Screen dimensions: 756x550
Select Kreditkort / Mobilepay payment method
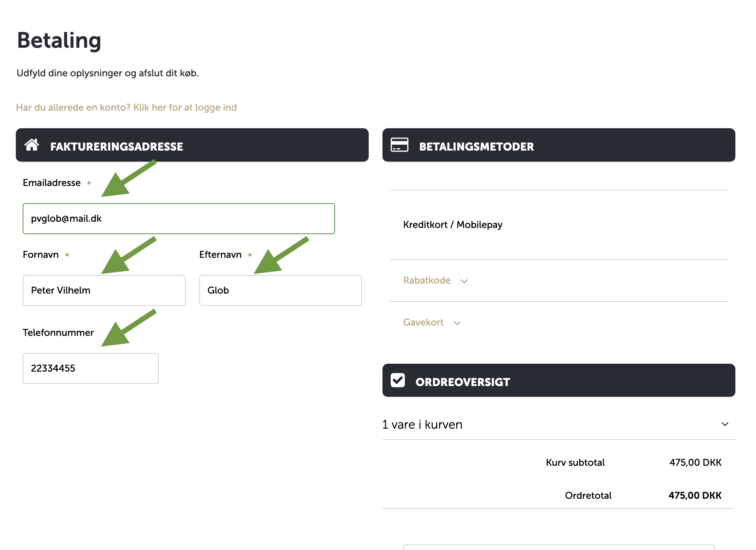coord(453,225)
